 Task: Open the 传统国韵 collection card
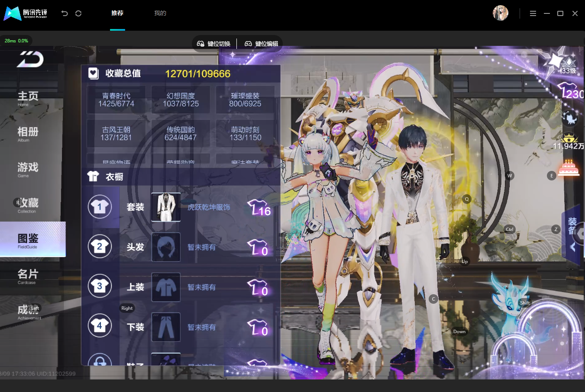tap(181, 133)
